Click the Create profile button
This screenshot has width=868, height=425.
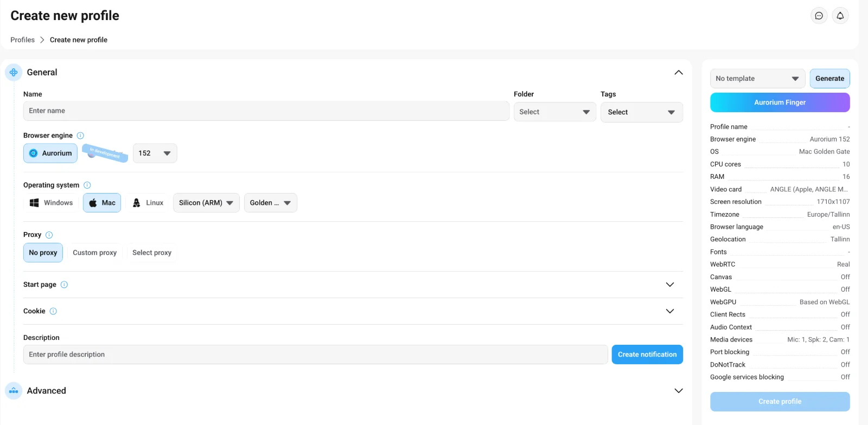click(780, 402)
